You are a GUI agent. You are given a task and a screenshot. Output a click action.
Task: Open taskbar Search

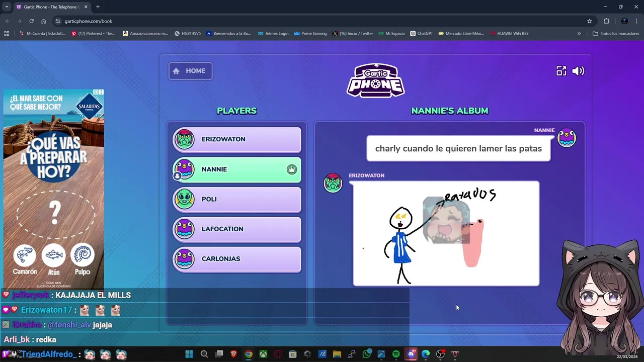click(204, 354)
